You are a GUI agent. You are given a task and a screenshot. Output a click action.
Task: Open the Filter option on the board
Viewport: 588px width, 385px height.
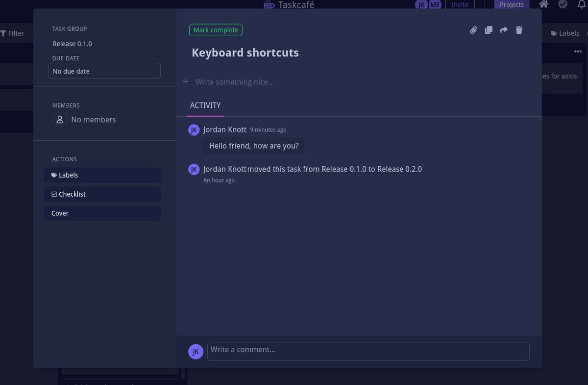click(x=12, y=33)
